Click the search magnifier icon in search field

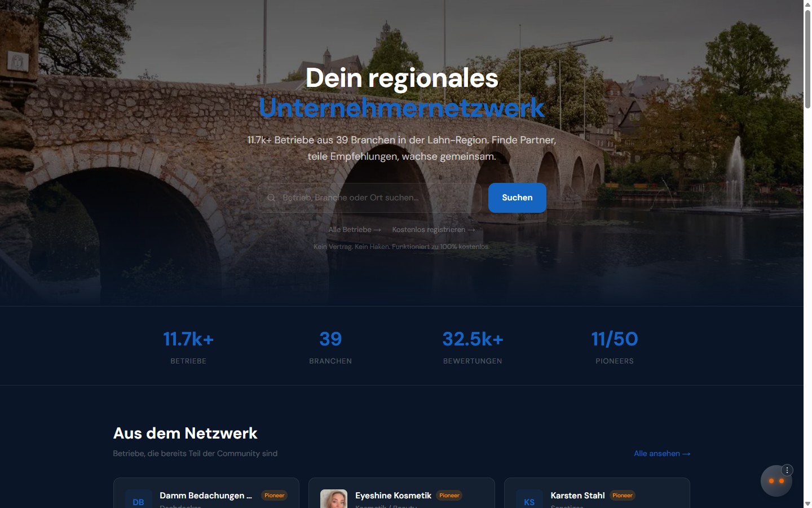(271, 198)
